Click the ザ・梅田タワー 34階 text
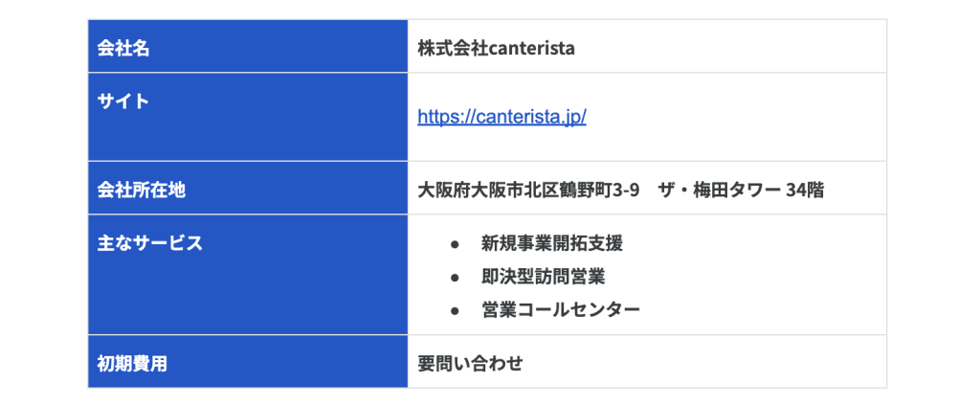This screenshot has width=980, height=406. (x=742, y=190)
